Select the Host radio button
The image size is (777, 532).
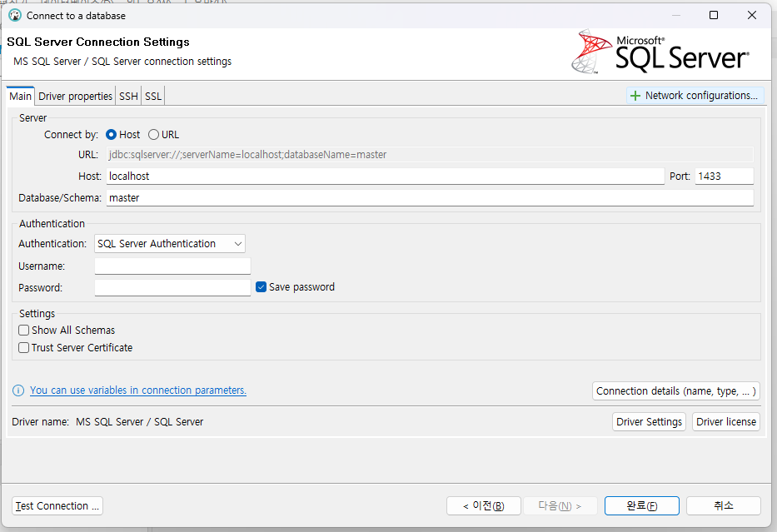111,135
